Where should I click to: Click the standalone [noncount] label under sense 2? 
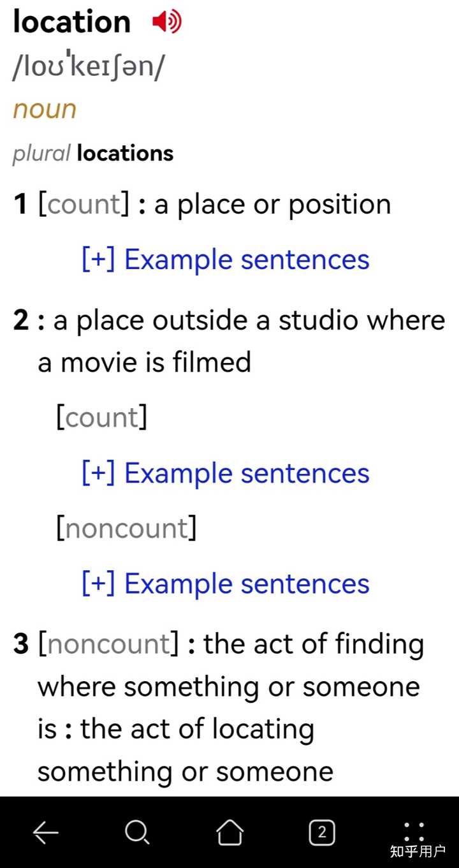coord(126,528)
